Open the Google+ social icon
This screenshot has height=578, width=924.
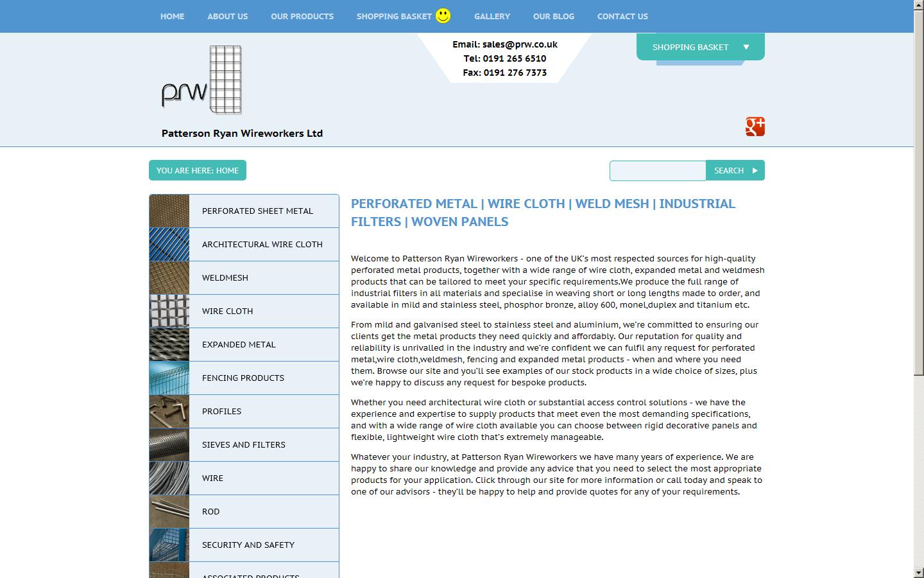tap(755, 127)
